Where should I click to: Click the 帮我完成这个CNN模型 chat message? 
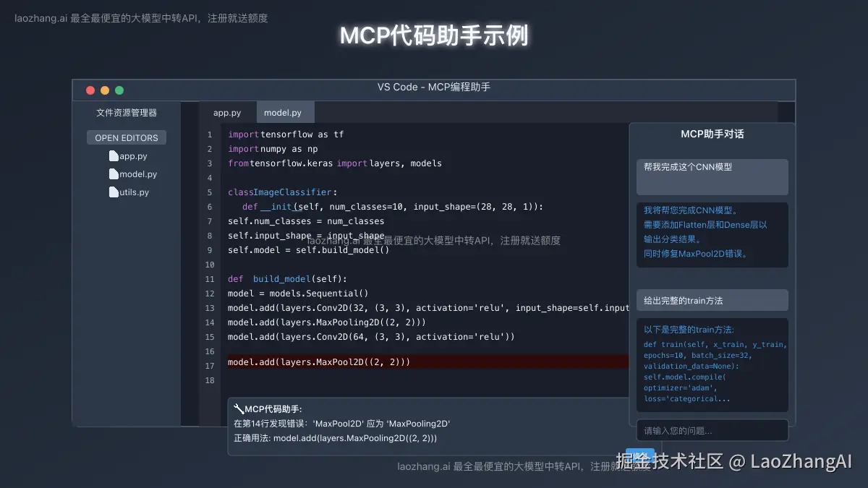[x=712, y=176]
